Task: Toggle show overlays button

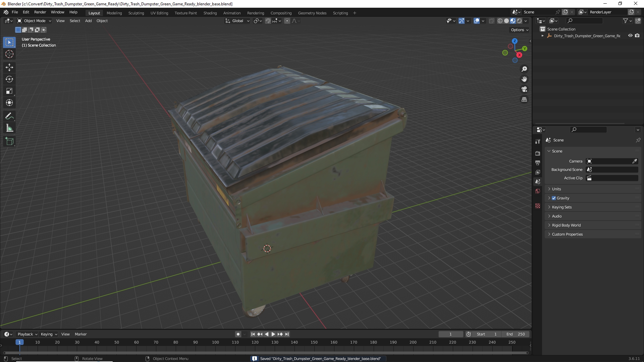Action: coord(477,21)
